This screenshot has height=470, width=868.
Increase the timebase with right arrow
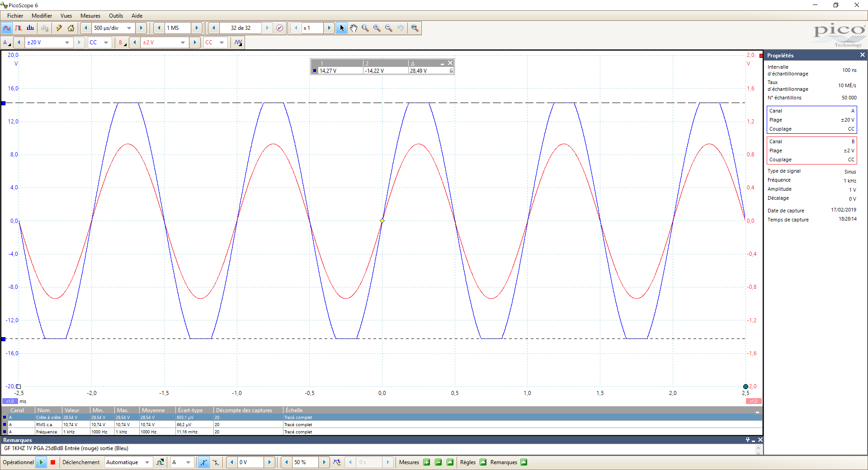141,28
